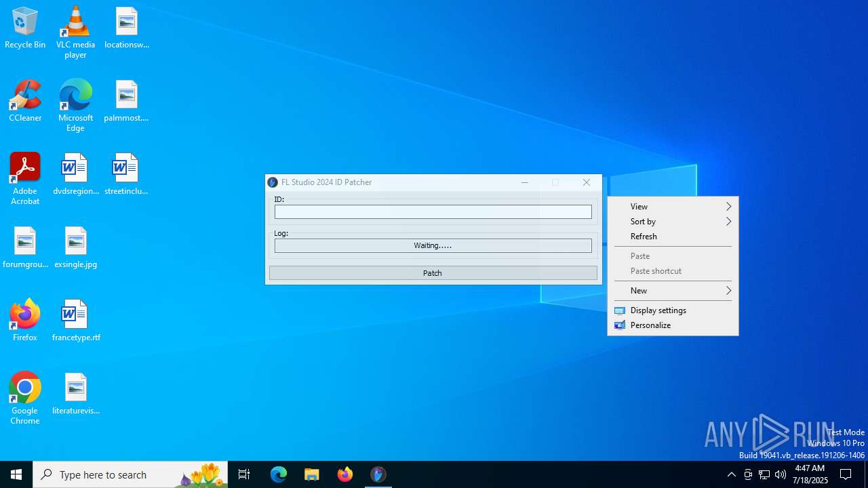The height and width of the screenshot is (488, 868).
Task: Open CCleaner desktop shortcut
Action: [x=25, y=101]
